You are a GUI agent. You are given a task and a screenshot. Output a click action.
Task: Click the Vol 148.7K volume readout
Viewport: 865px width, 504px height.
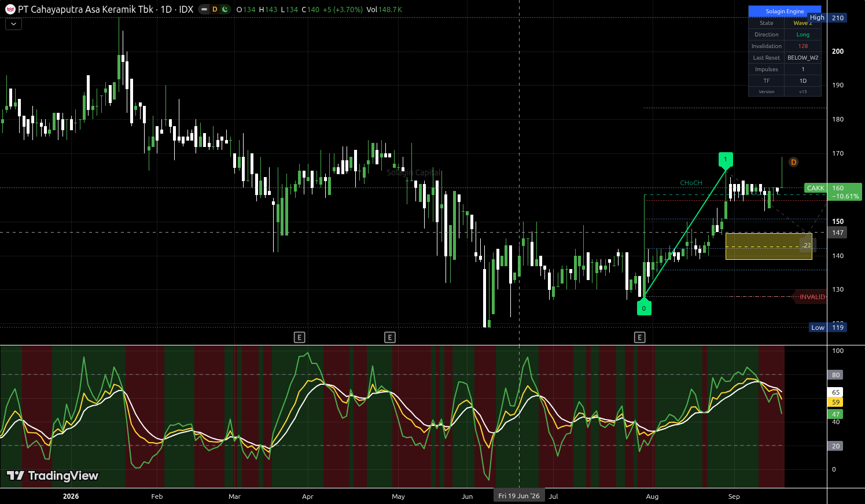point(384,9)
